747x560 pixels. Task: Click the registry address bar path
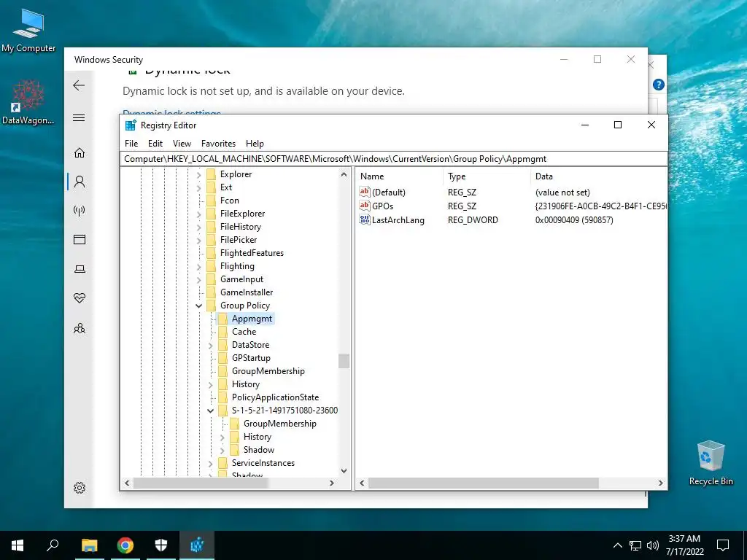pos(393,159)
